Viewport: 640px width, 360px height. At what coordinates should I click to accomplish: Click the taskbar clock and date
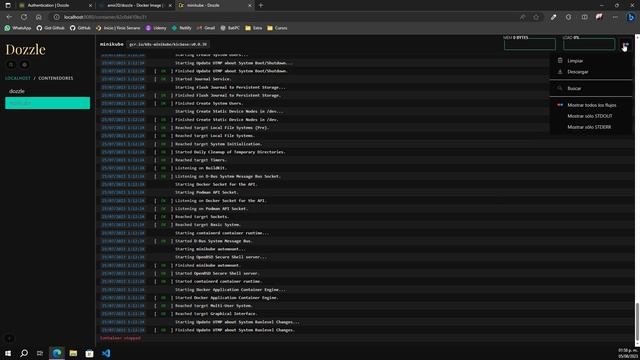[628, 353]
